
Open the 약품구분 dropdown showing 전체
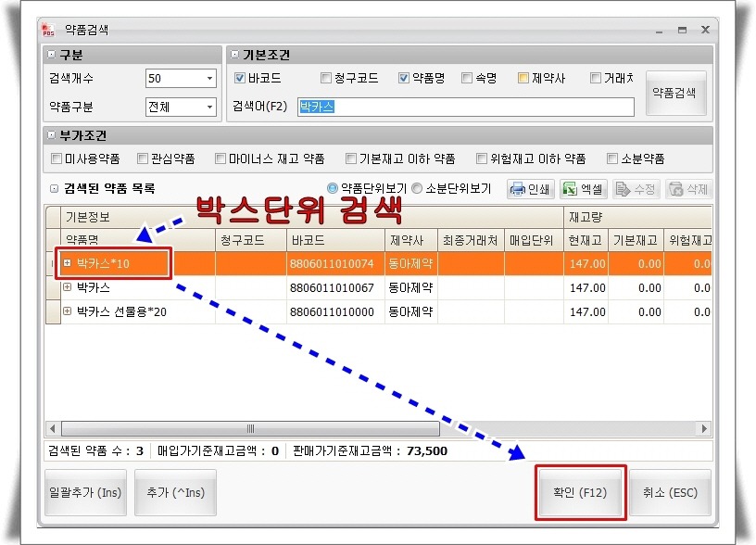click(209, 107)
